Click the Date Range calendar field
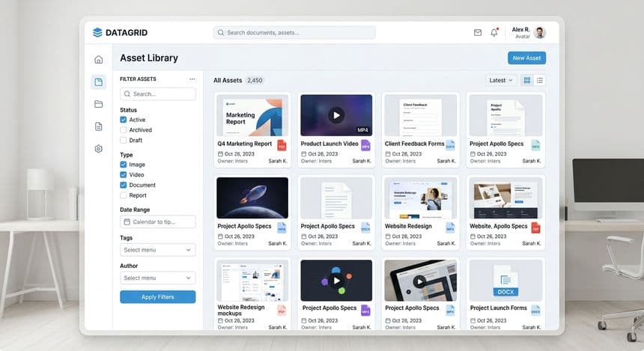 [x=158, y=222]
